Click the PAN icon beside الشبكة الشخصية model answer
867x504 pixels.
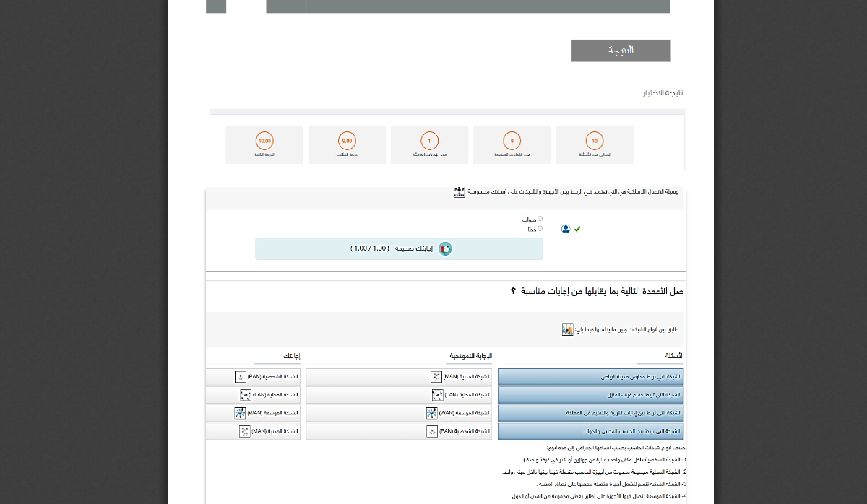[431, 431]
